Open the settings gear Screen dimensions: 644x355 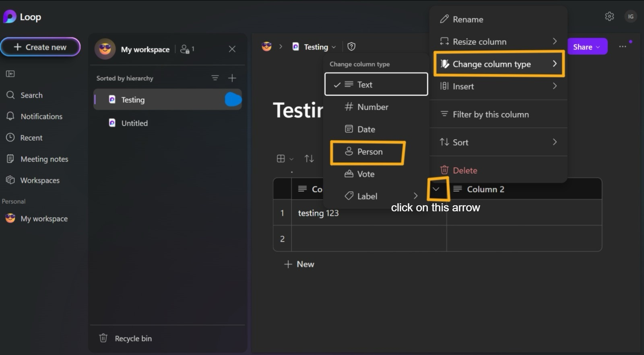(609, 17)
